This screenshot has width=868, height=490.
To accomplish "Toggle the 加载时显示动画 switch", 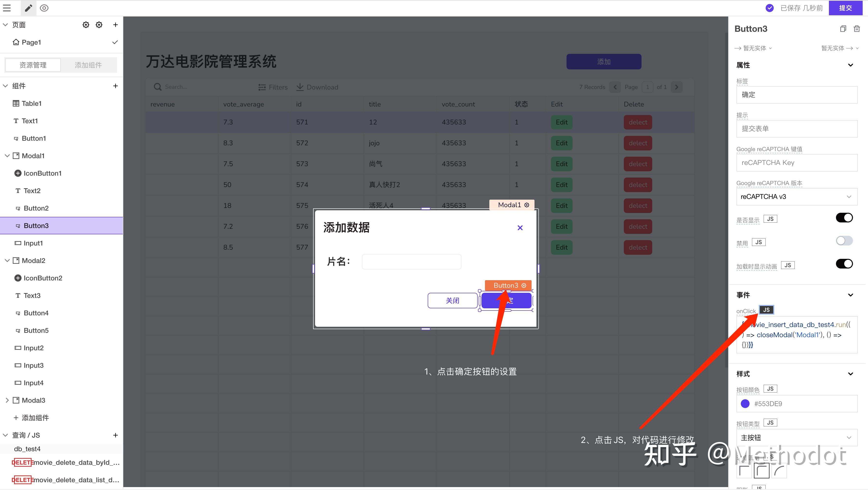I will tap(844, 264).
